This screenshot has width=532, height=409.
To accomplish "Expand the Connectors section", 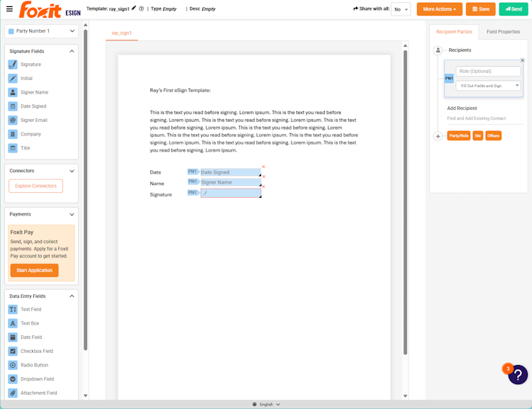I will pyautogui.click(x=72, y=171).
